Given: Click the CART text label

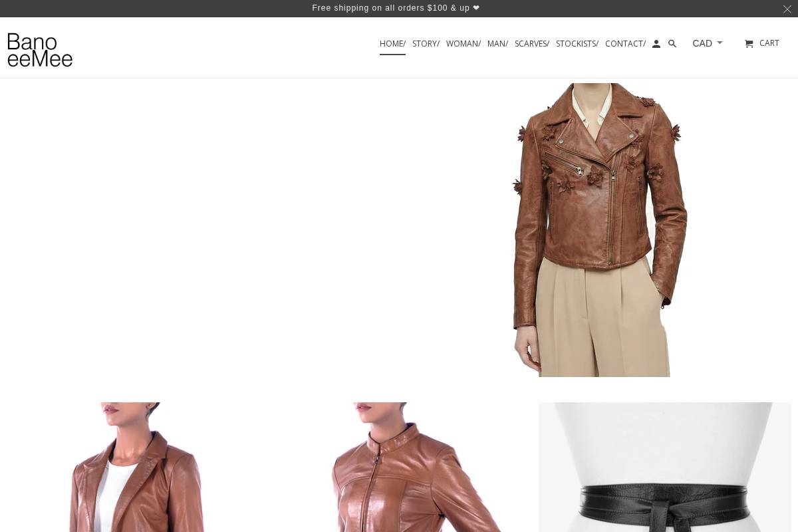Looking at the screenshot, I should (x=769, y=43).
